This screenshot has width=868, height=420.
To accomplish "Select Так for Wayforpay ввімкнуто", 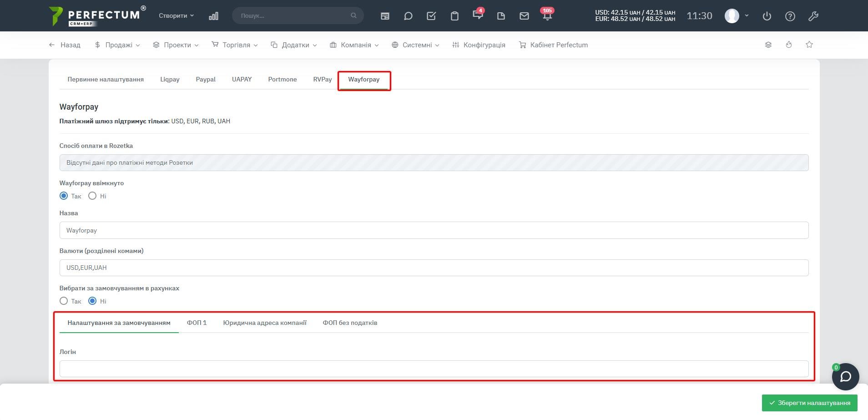I will pyautogui.click(x=64, y=196).
